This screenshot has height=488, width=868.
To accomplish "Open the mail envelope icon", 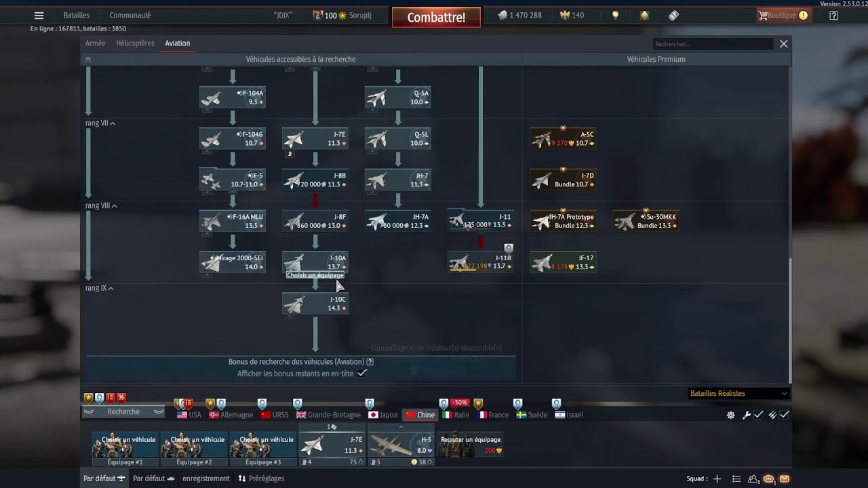I will point(785,479).
